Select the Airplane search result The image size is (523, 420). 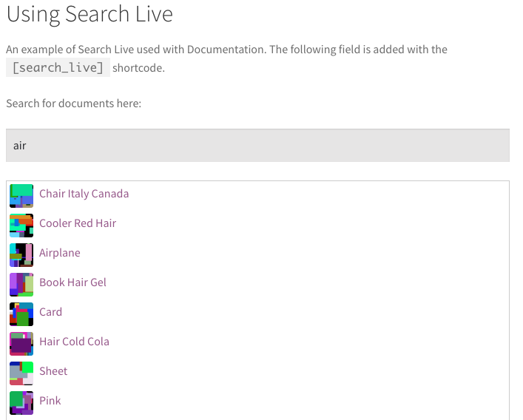[60, 253]
